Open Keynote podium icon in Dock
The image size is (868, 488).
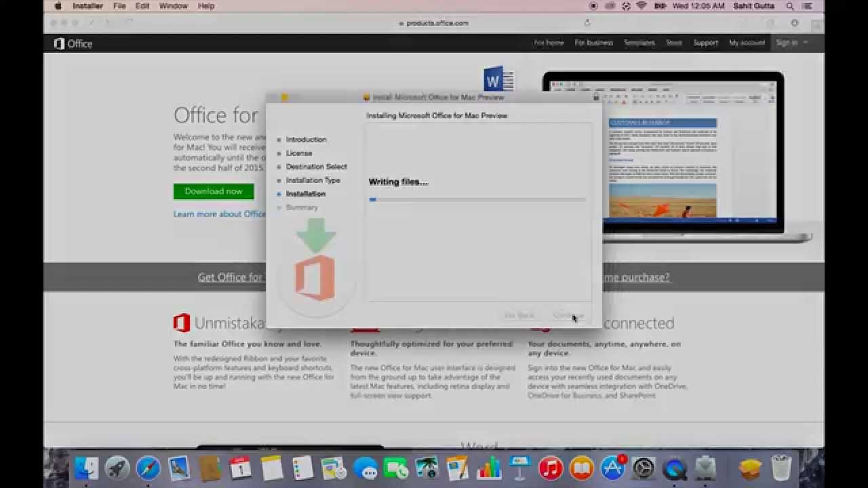pos(519,468)
